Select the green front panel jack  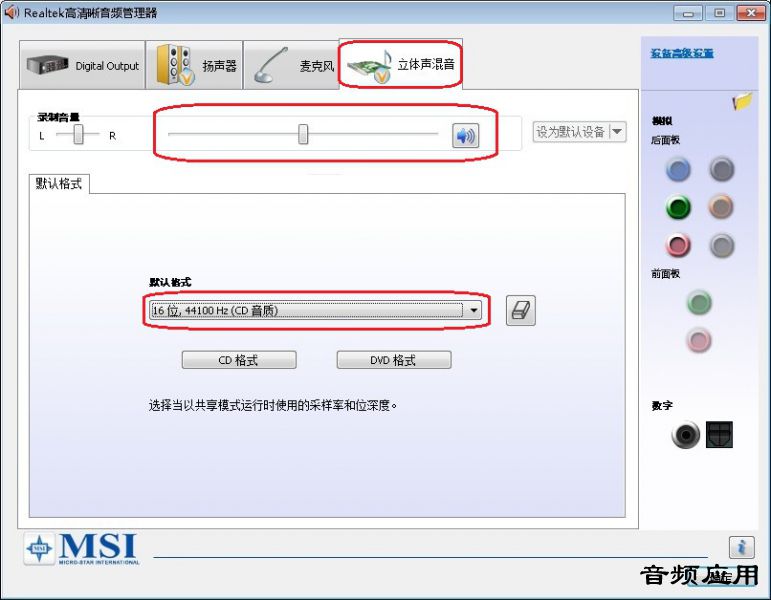[699, 302]
